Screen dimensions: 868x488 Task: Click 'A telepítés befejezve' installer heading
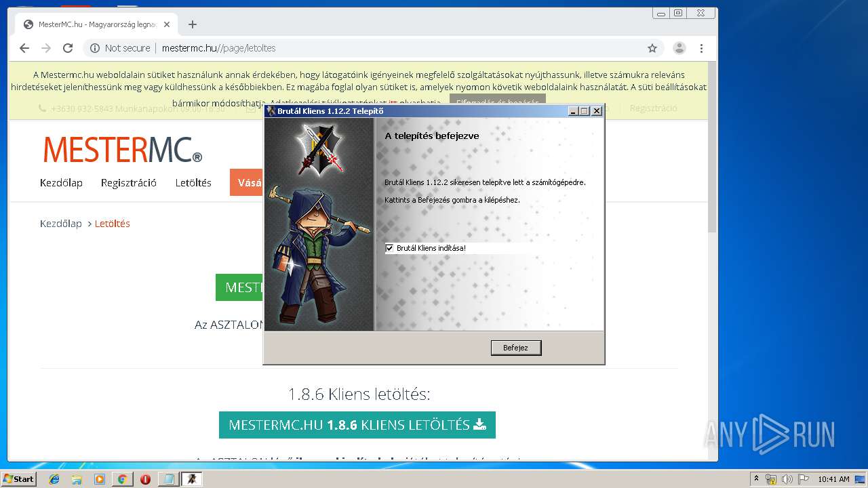(x=432, y=136)
